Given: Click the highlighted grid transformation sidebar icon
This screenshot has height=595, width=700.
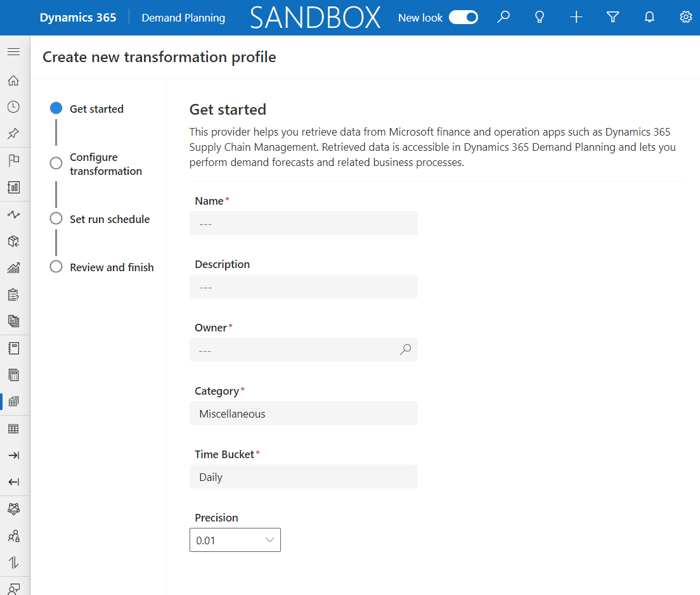Looking at the screenshot, I should (14, 402).
